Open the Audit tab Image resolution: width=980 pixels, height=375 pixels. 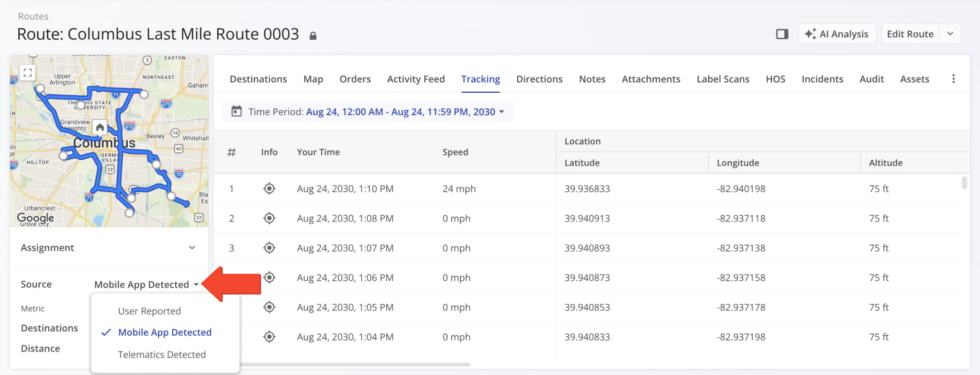[871, 79]
